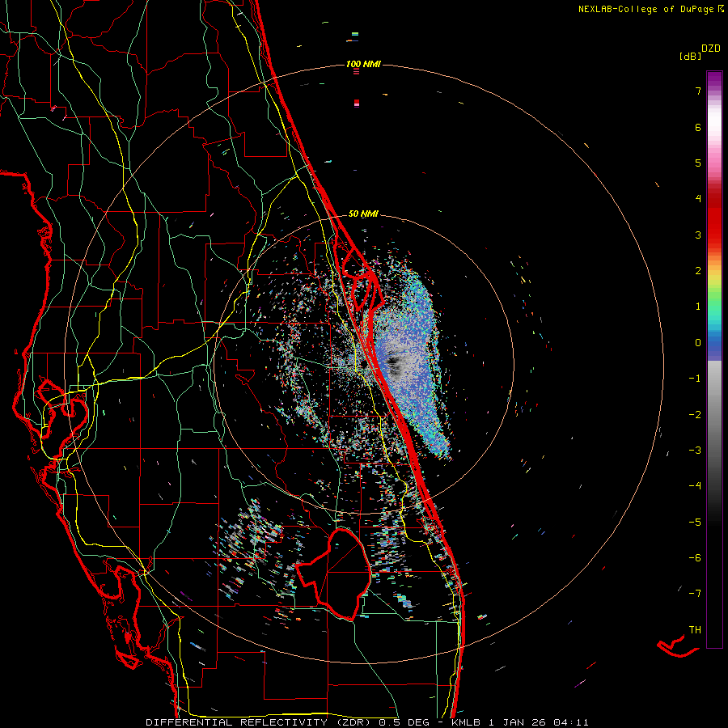Click the 5 value on color scale
The height and width of the screenshot is (728, 728).
click(698, 163)
